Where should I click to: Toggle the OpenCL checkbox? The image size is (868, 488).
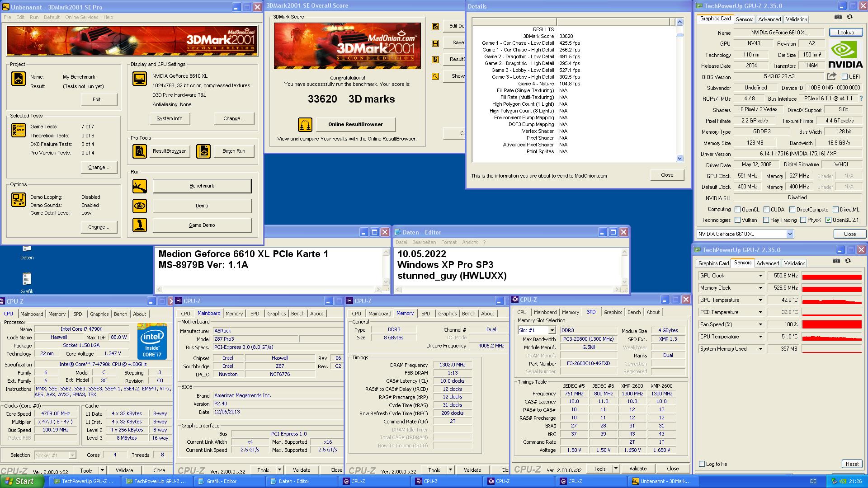(x=738, y=210)
